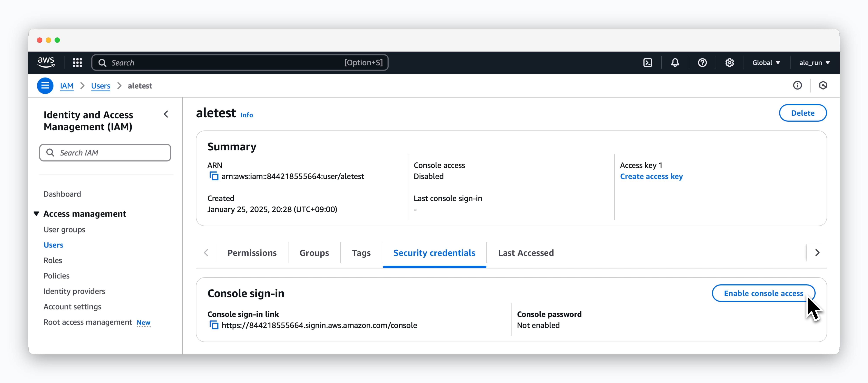This screenshot has height=383, width=868.
Task: Open settings gear icon in header
Action: 729,63
